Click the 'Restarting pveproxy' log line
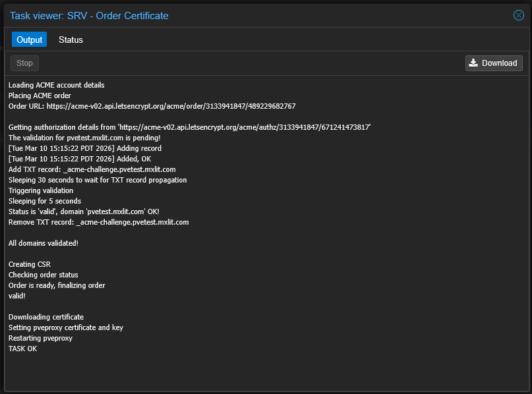This screenshot has height=394, width=532. [x=40, y=338]
